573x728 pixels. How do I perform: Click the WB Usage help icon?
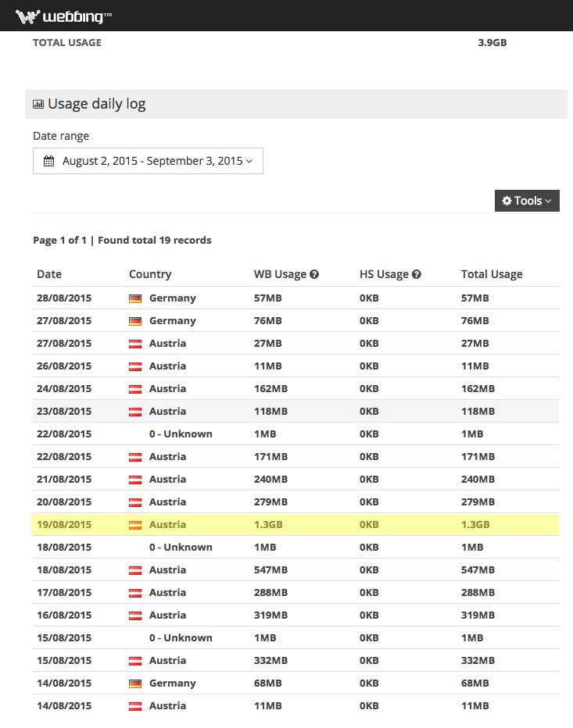[x=314, y=275]
